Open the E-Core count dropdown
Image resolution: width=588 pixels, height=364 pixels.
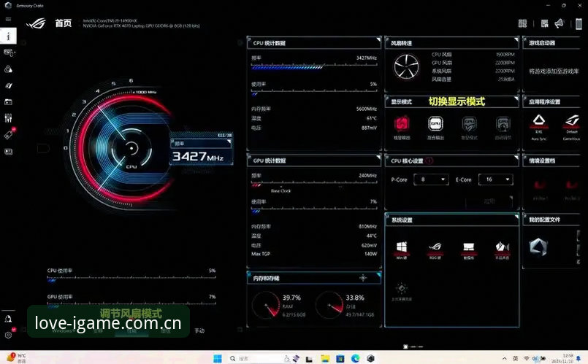(x=496, y=179)
